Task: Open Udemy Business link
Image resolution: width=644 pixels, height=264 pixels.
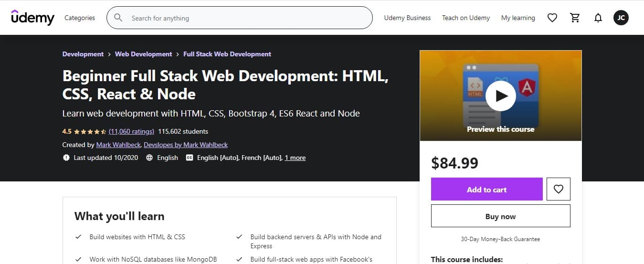Action: tap(407, 18)
